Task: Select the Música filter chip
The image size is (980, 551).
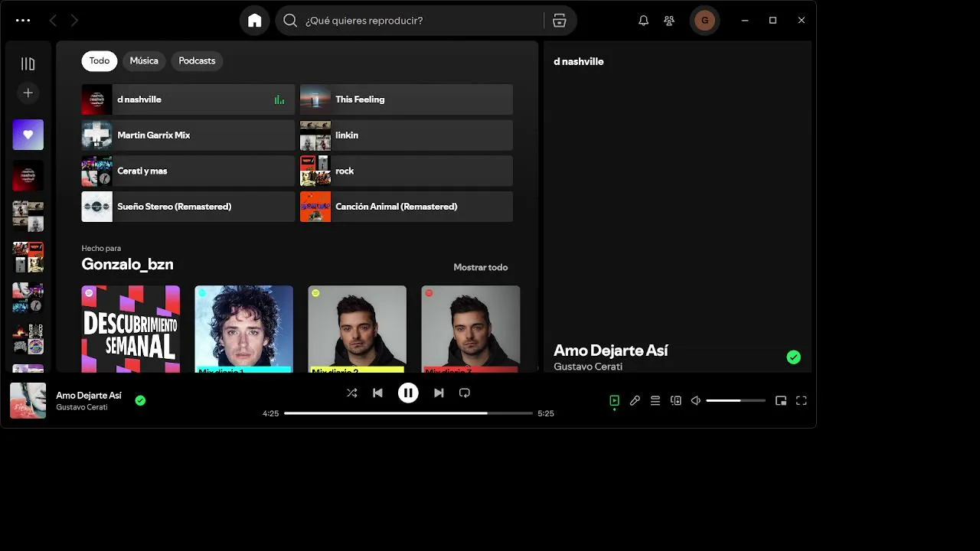Action: tap(144, 60)
